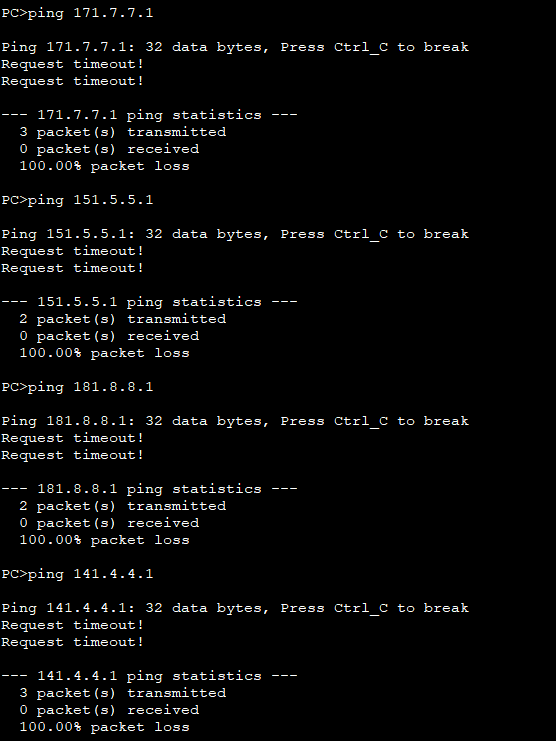Click the 'Ping 171.7.7.1: 32 data bytes' line
Viewport: 556px width, 741px height.
coord(235,47)
